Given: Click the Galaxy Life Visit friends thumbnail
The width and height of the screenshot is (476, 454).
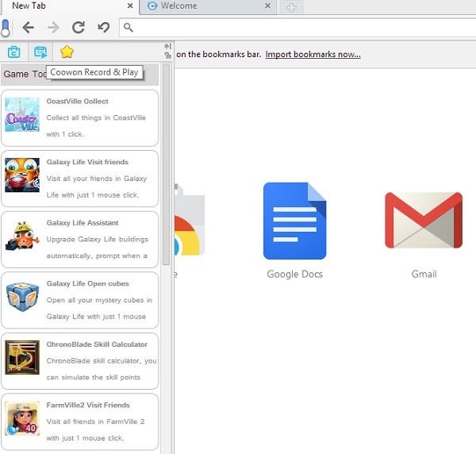Looking at the screenshot, I should point(22,175).
